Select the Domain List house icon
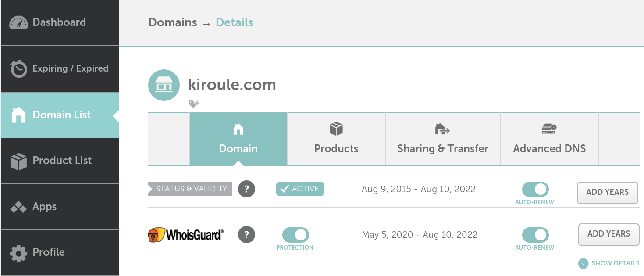Viewport: 644px width, 276px height. (18, 115)
